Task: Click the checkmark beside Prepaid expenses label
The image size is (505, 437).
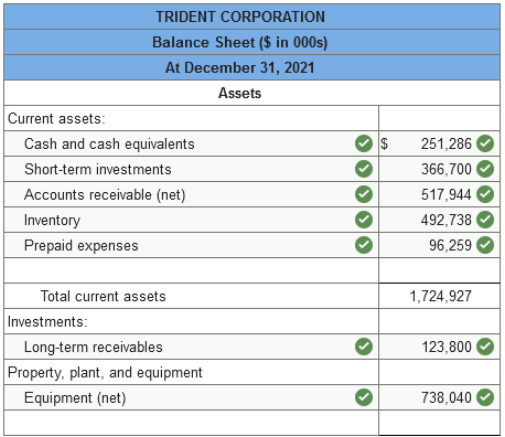Action: pyautogui.click(x=364, y=245)
